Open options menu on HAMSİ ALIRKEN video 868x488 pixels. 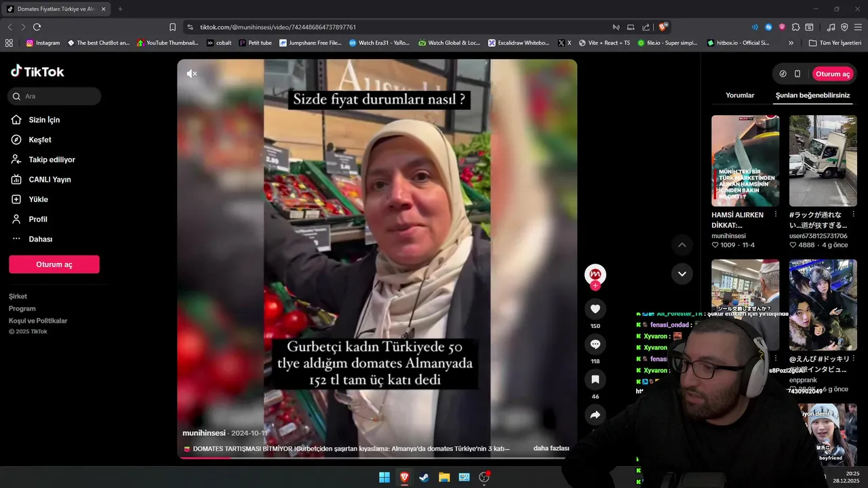tap(776, 214)
